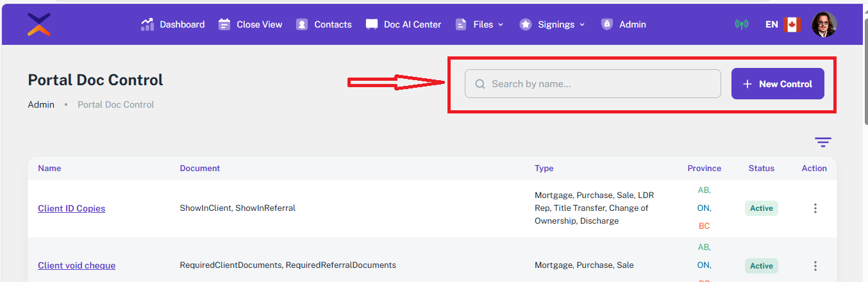Click the Search by name field
Screen dimensions: 868x282
pyautogui.click(x=599, y=84)
